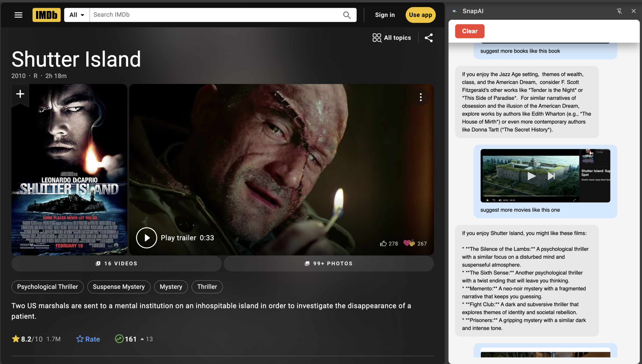Open the trailer three-dot options menu
Image resolution: width=642 pixels, height=364 pixels.
[x=421, y=97]
